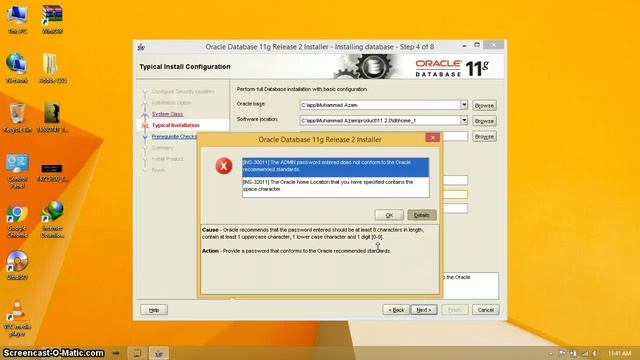Screen dimensions: 640x360
Task: Click the network signal icon in the tray
Action: click(585, 353)
